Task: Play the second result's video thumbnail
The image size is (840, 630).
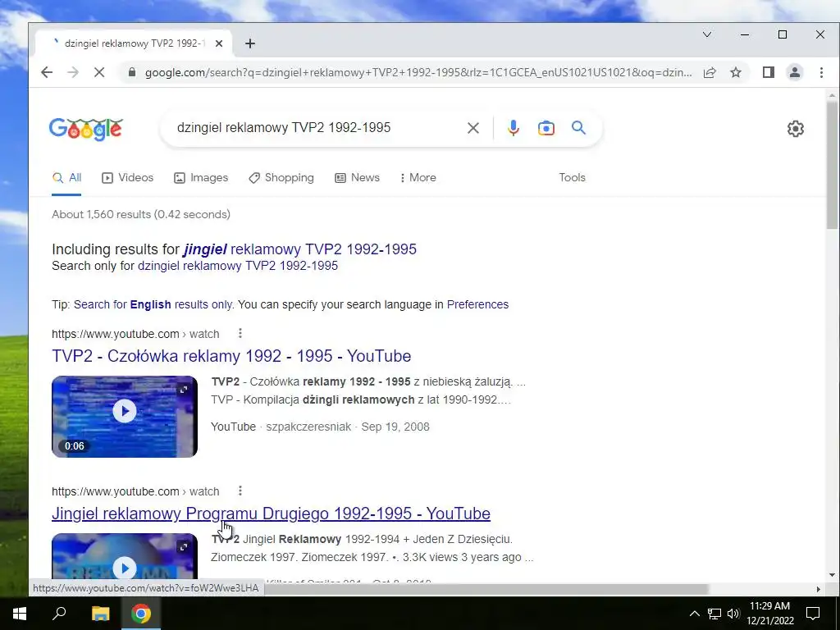Action: 125,557
